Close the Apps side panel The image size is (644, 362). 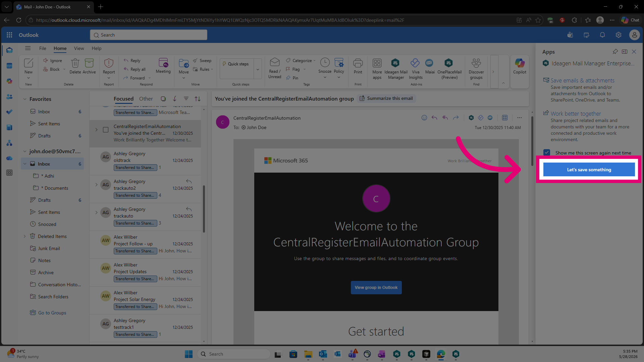pyautogui.click(x=634, y=52)
